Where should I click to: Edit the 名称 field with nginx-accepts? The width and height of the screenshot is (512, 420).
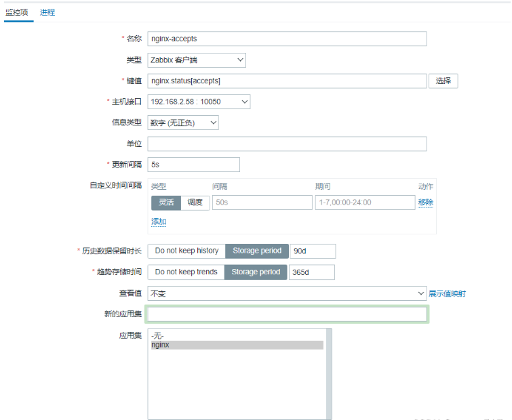tap(287, 39)
